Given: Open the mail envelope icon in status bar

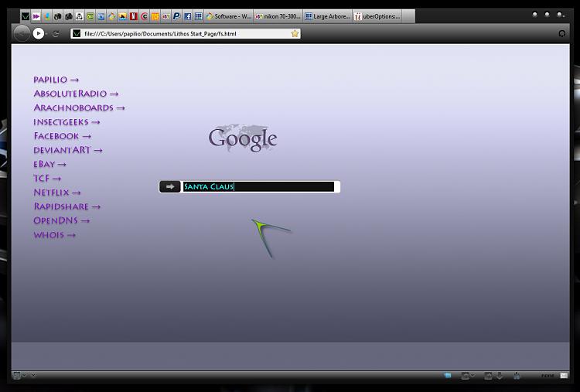Looking at the screenshot, I should [564, 376].
